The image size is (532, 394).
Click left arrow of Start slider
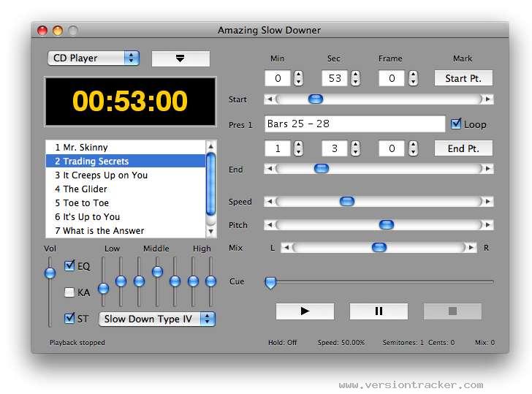click(269, 99)
